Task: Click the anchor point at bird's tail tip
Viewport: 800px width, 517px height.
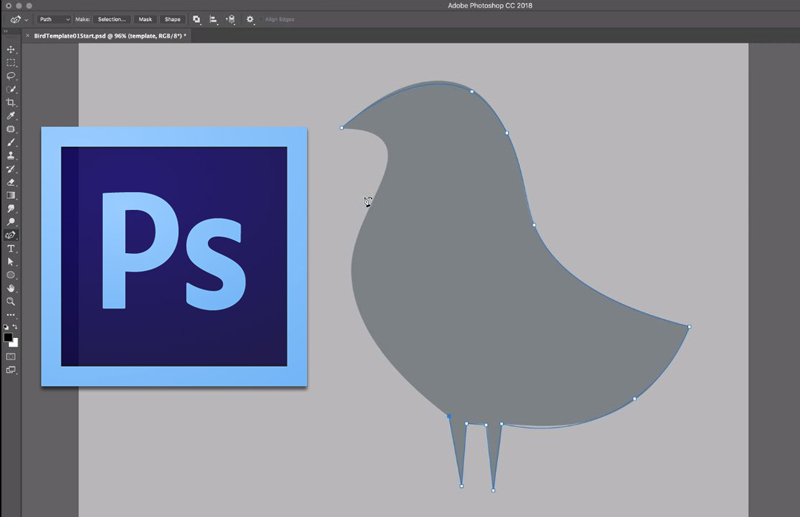Action: coord(689,327)
